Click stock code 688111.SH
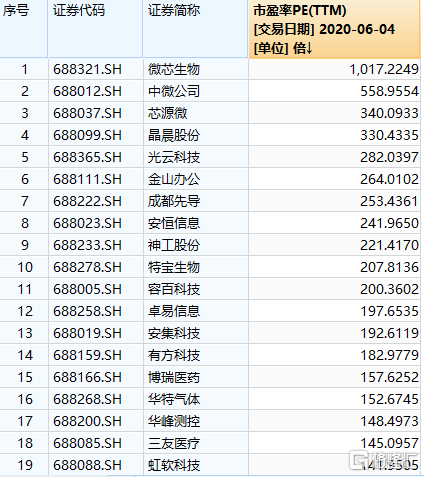424x477 pixels. (x=87, y=179)
